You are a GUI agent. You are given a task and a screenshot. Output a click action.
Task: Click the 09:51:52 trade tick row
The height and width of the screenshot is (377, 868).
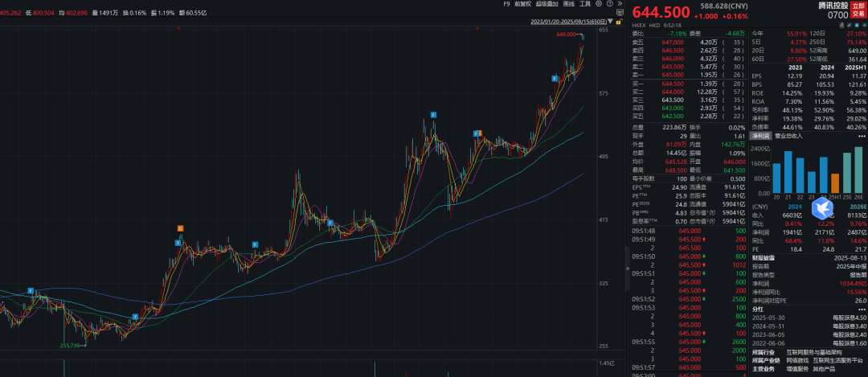[x=690, y=299]
